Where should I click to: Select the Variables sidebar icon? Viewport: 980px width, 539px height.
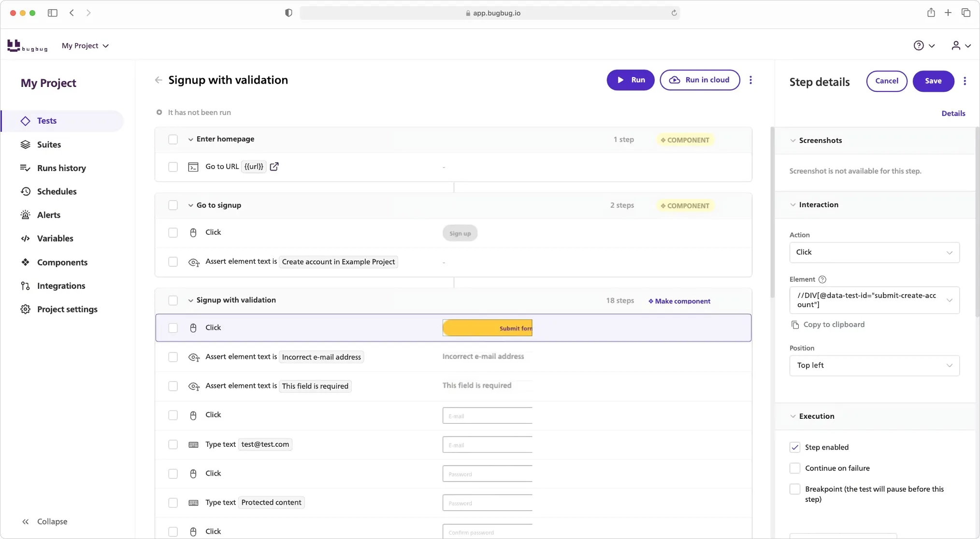(26, 238)
